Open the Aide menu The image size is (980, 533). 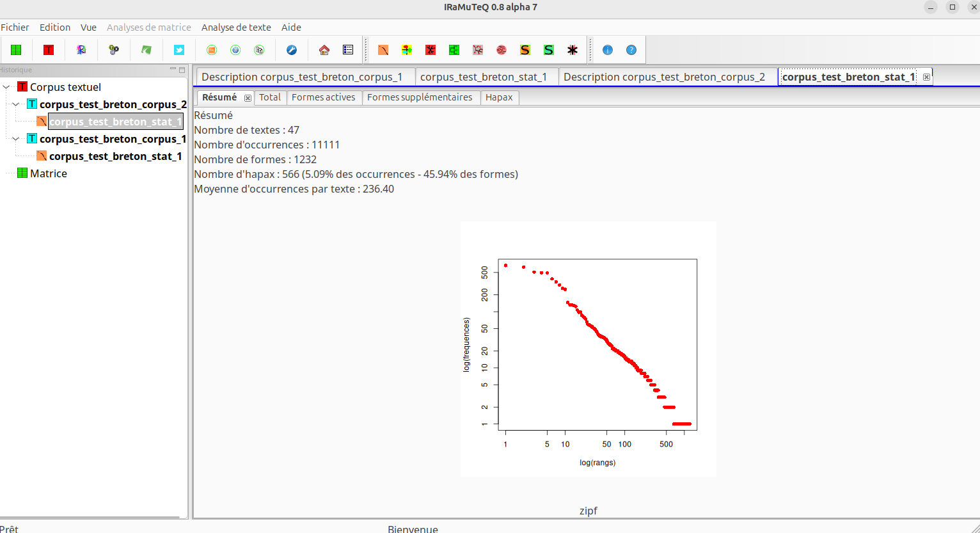pos(291,28)
